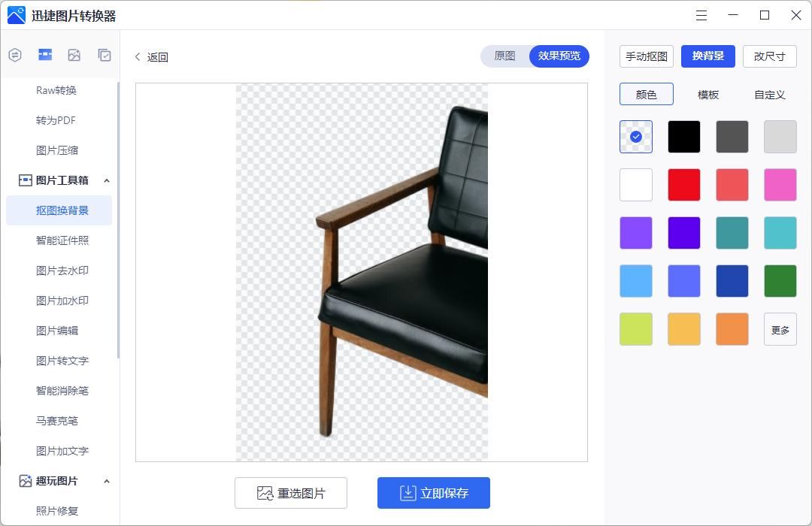The image size is (812, 526).
Task: Open 马赛克笔 in the sidebar
Action: point(57,420)
